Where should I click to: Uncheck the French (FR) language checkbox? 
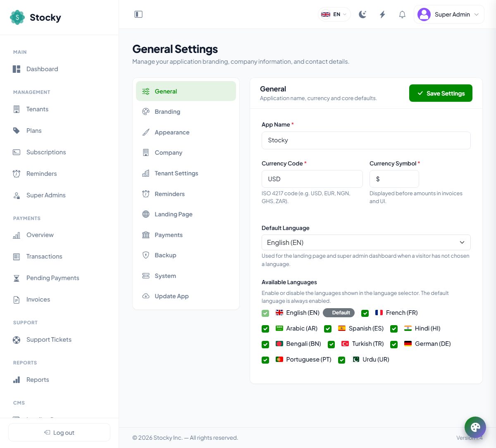click(x=365, y=313)
